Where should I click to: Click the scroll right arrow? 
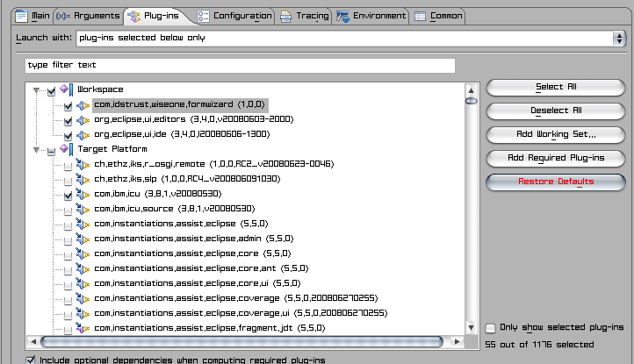(457, 342)
